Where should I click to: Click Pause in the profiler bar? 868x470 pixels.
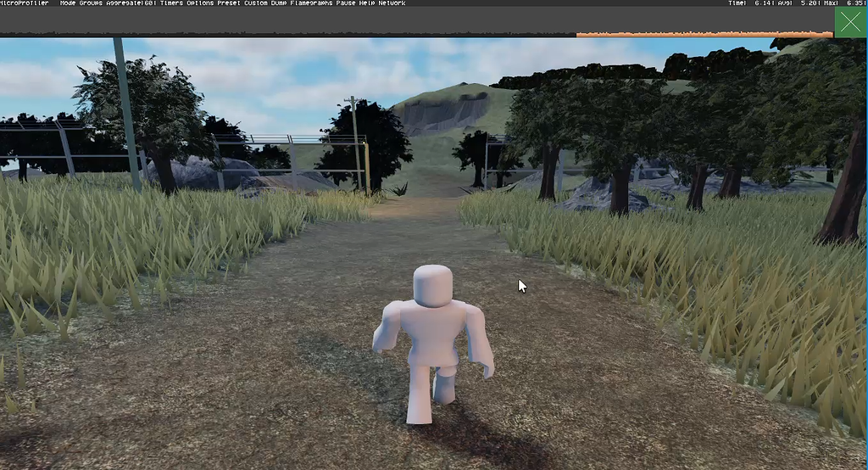pos(346,3)
